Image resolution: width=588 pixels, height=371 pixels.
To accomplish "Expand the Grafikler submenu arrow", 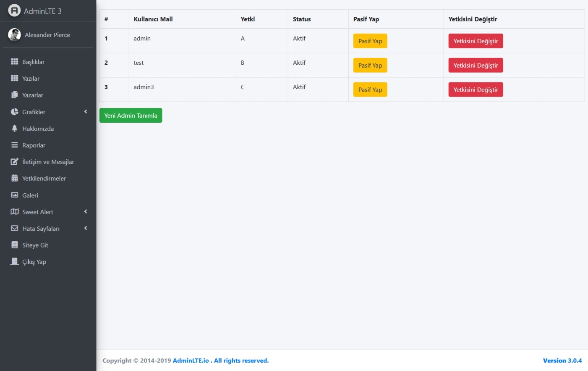I will click(86, 112).
